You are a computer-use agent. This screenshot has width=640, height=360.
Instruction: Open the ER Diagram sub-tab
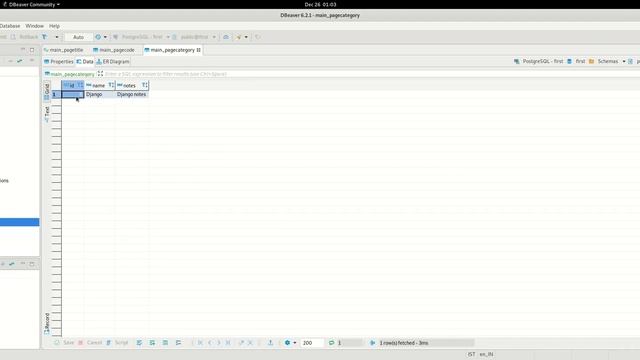113,62
